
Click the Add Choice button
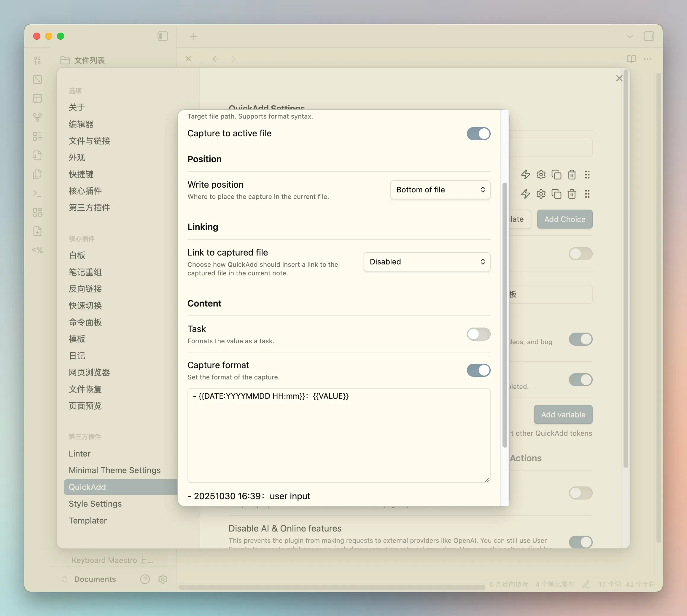tap(564, 219)
